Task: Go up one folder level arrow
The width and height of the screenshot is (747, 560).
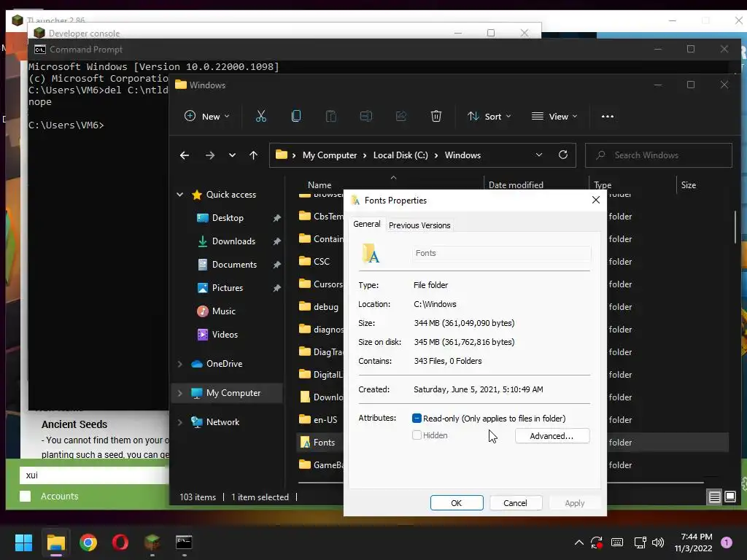Action: point(253,155)
